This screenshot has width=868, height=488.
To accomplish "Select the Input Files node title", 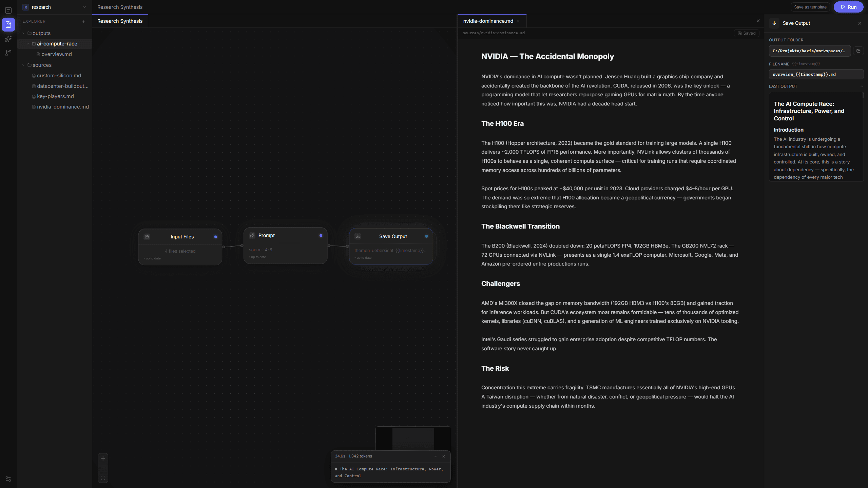I will pos(182,237).
